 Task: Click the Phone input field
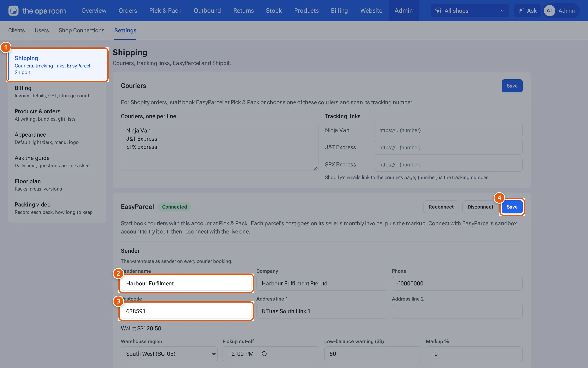point(457,283)
